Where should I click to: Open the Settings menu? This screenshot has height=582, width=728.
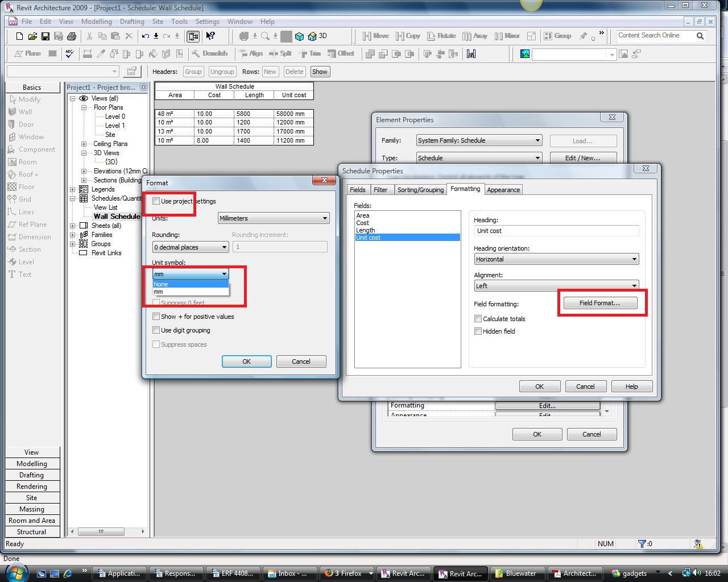click(207, 22)
